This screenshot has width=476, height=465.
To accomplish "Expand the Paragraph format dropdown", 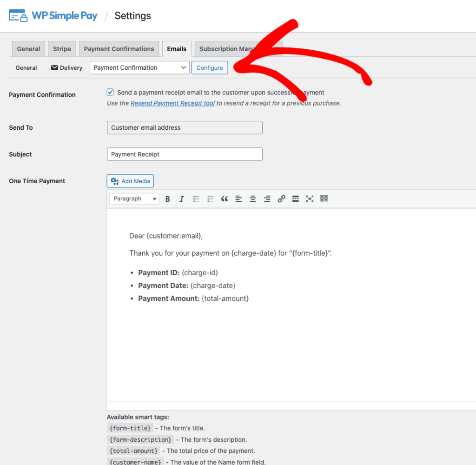I will [135, 199].
